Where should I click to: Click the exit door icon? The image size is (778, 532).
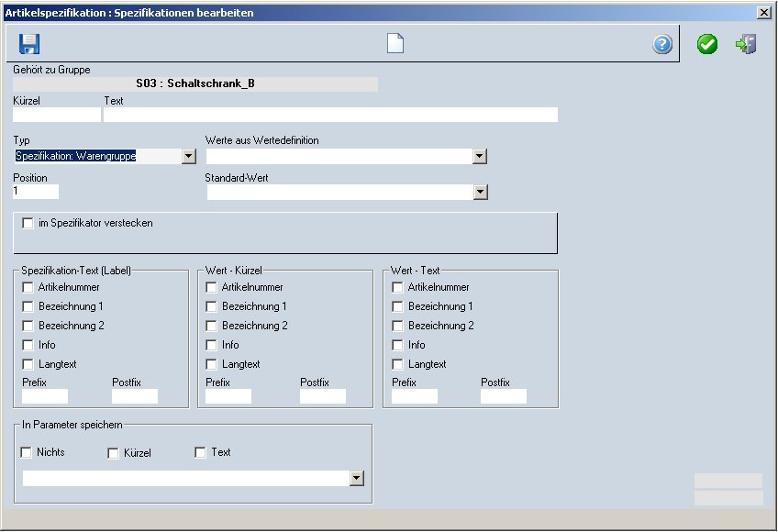point(746,45)
